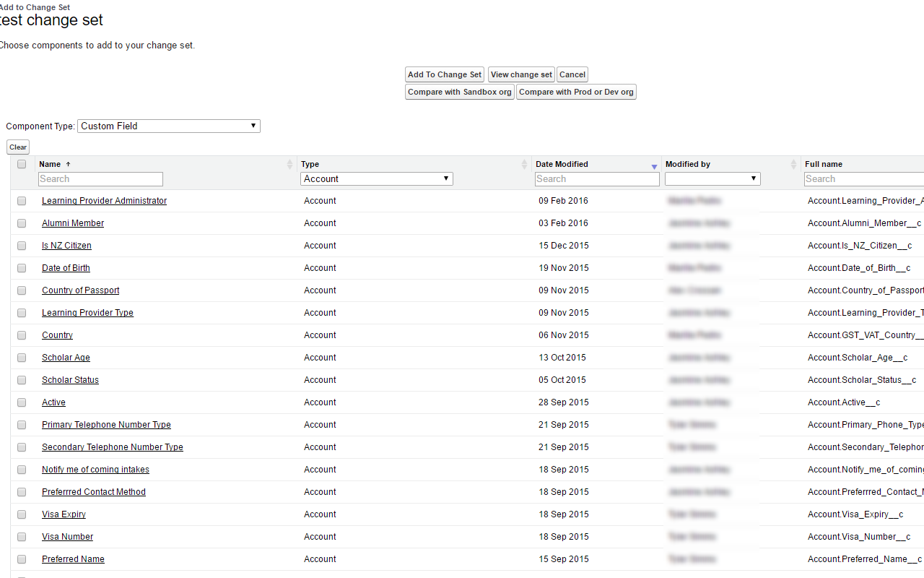Image resolution: width=924 pixels, height=578 pixels.
Task: Sort the Full name column sort icon
Action: (921, 164)
